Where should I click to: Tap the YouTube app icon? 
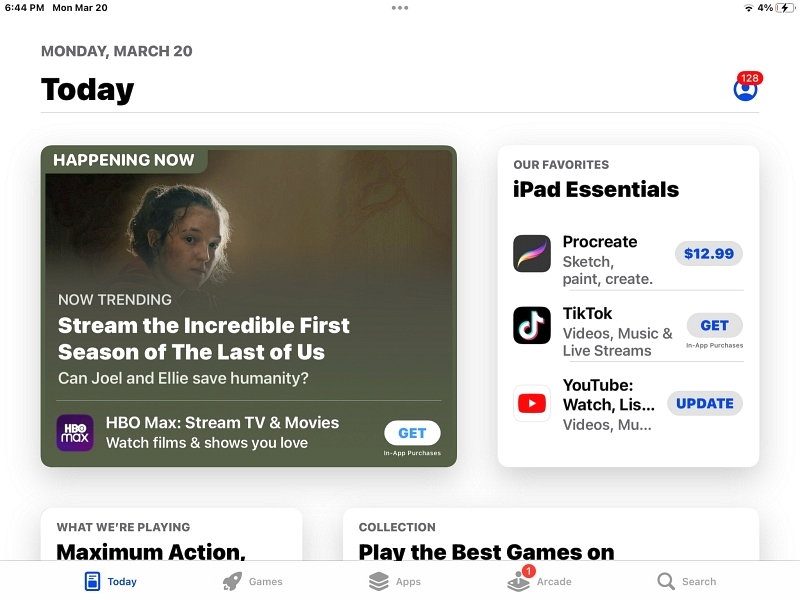click(532, 404)
